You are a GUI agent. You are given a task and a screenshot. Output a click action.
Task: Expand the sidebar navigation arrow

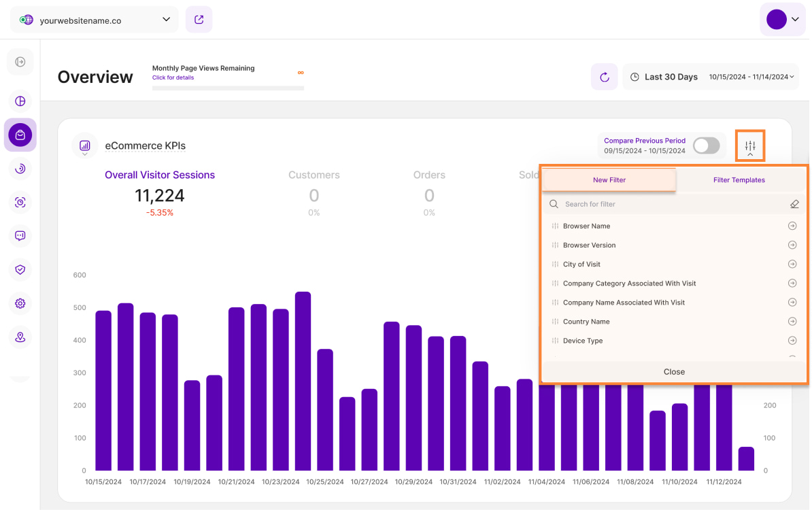click(x=20, y=62)
